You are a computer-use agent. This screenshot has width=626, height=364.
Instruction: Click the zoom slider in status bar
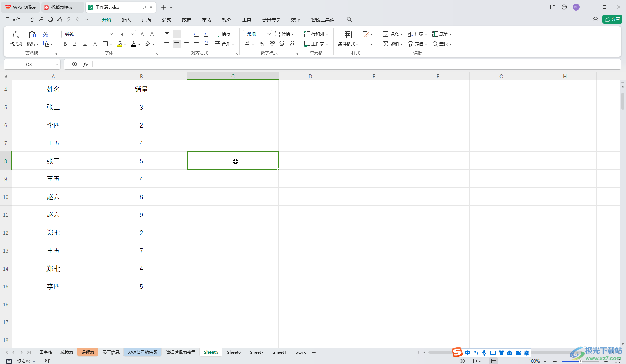coord(580,361)
